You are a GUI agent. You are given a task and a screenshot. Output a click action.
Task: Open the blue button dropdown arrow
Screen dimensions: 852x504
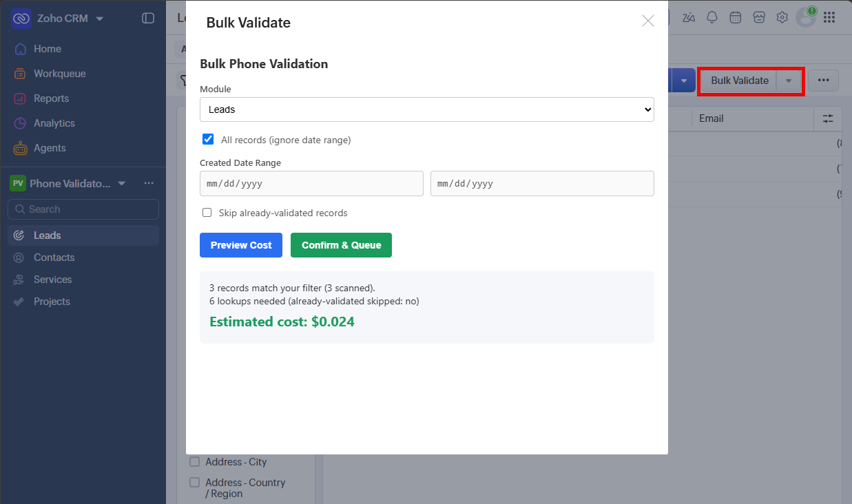tap(683, 81)
